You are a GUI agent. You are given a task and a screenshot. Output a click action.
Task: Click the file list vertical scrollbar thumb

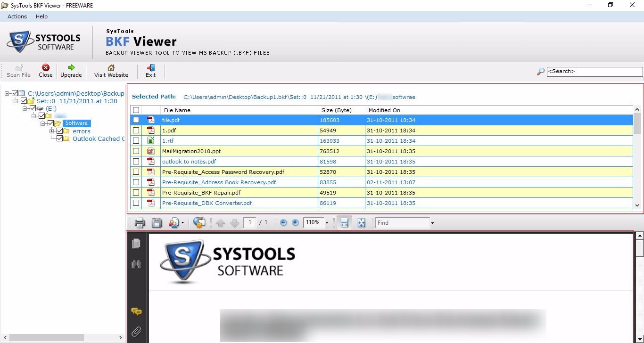tap(637, 123)
